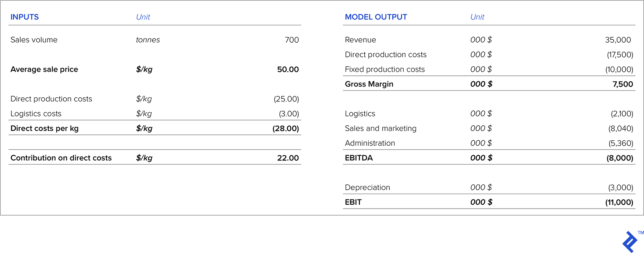
Task: Click the tonnes unit for Sales volume
Action: [x=148, y=40]
